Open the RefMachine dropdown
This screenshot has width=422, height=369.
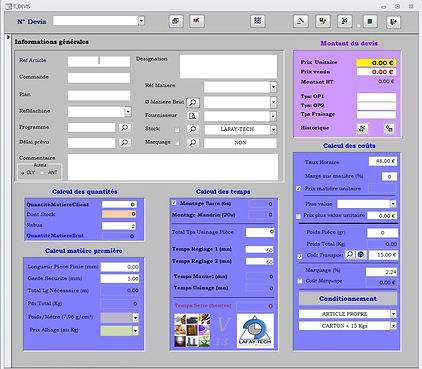coord(128,112)
